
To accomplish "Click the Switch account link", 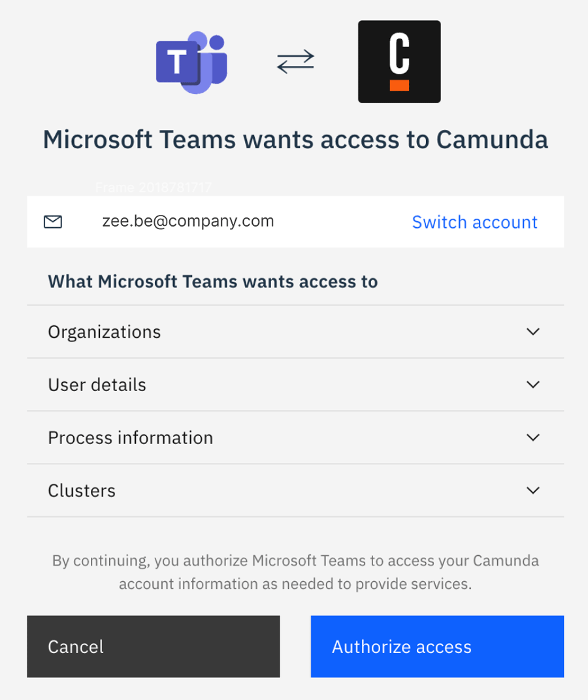I will 474,222.
